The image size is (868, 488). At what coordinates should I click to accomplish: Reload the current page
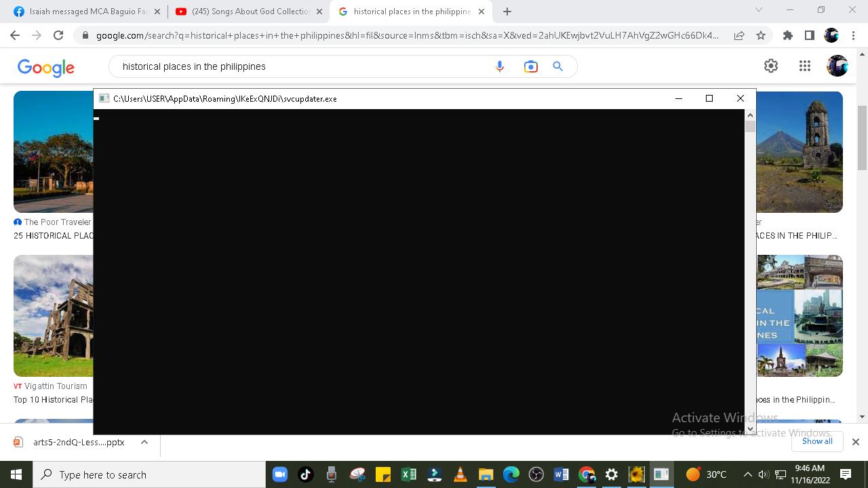click(x=58, y=35)
